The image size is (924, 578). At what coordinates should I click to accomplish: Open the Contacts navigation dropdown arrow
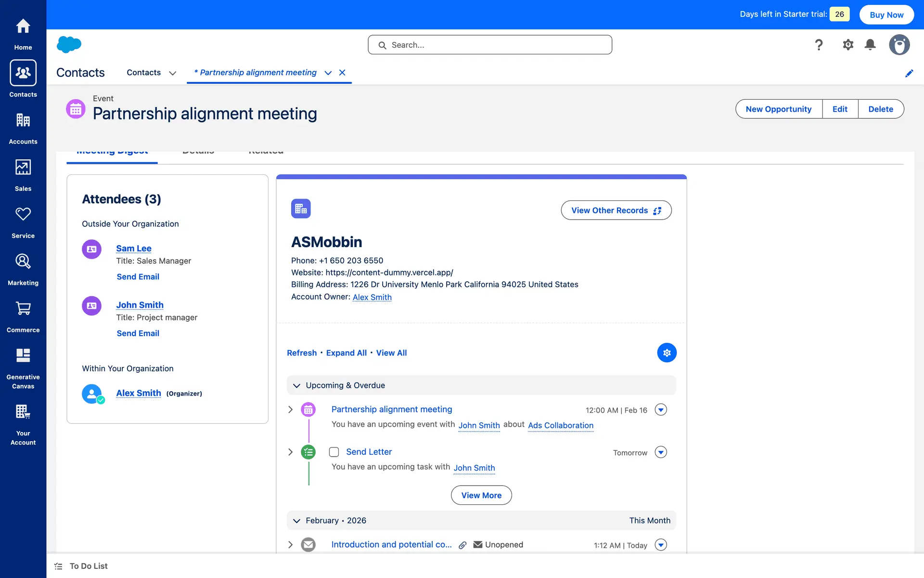pyautogui.click(x=172, y=73)
